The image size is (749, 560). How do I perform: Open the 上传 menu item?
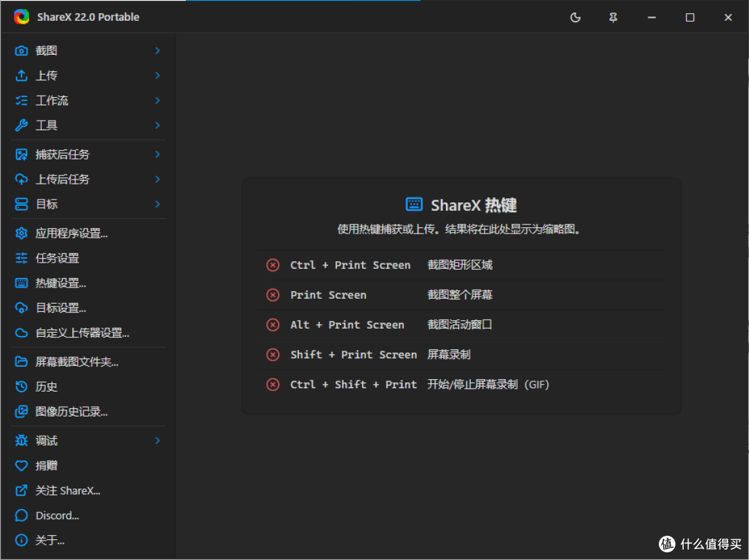(x=88, y=76)
